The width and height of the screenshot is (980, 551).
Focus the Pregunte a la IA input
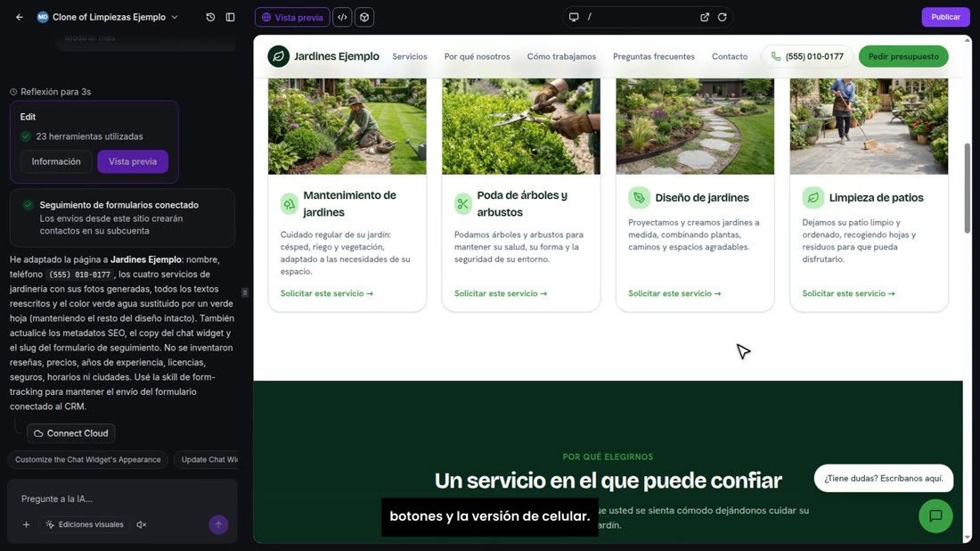pyautogui.click(x=122, y=498)
